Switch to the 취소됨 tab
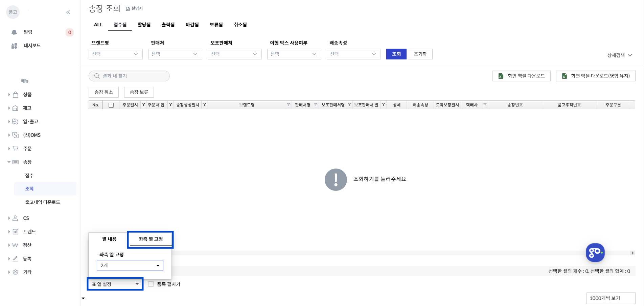 (x=240, y=25)
